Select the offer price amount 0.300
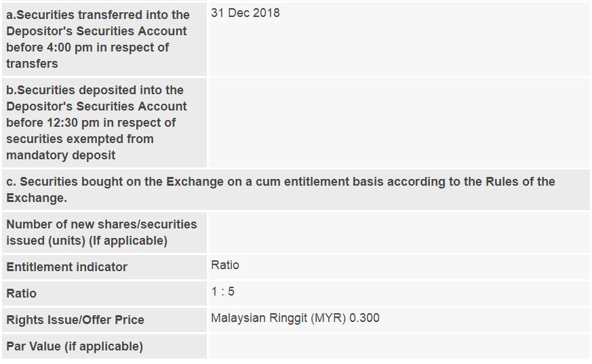Image resolution: width=592 pixels, height=364 pixels. coord(365,318)
